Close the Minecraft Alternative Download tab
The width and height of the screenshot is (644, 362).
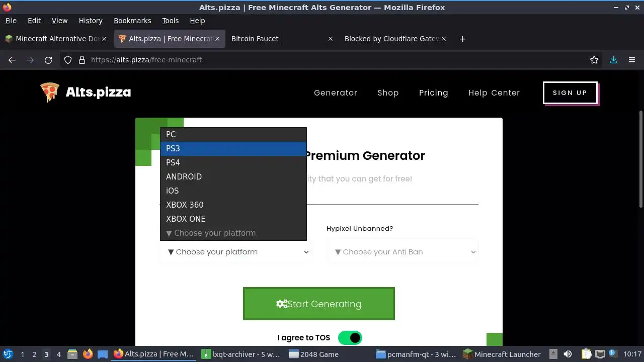click(105, 39)
